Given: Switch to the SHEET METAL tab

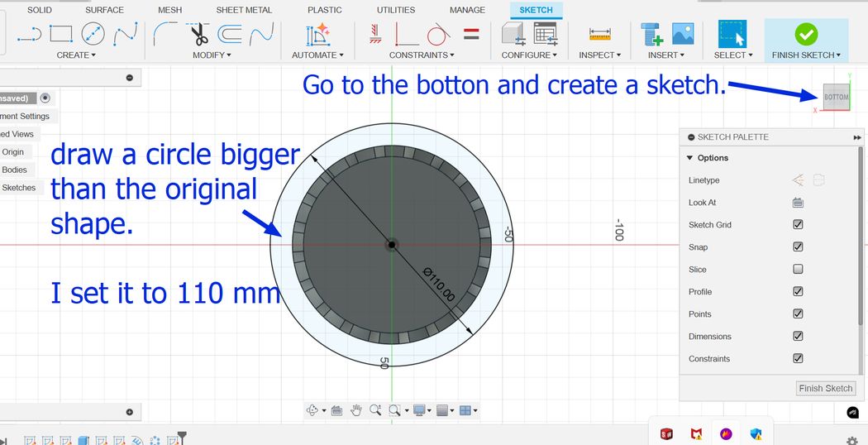Looking at the screenshot, I should pyautogui.click(x=244, y=10).
